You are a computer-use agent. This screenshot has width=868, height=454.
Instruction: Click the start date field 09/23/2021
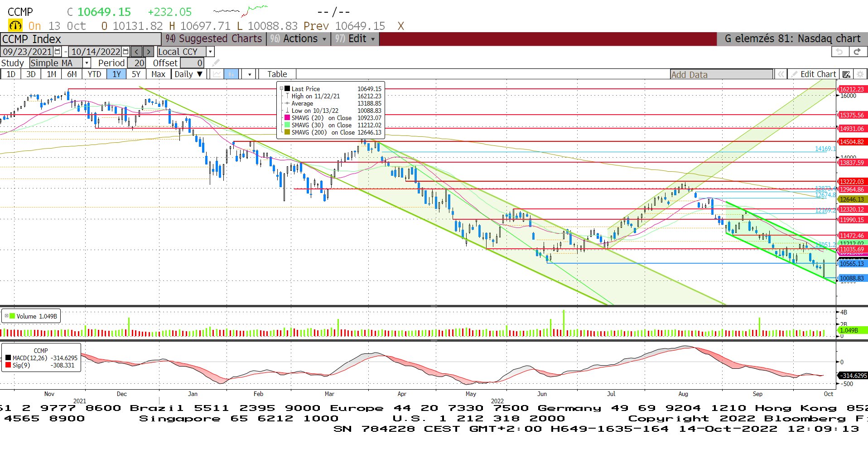(27, 52)
